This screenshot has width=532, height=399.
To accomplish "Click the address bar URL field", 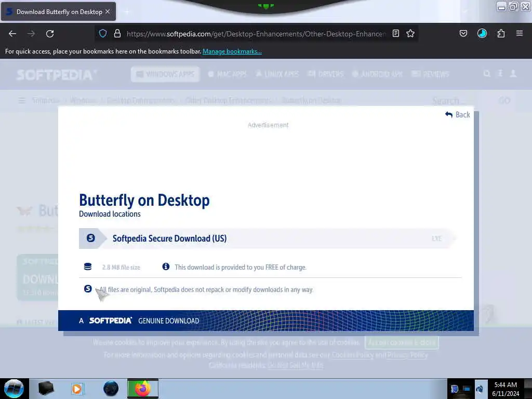I will point(256,34).
